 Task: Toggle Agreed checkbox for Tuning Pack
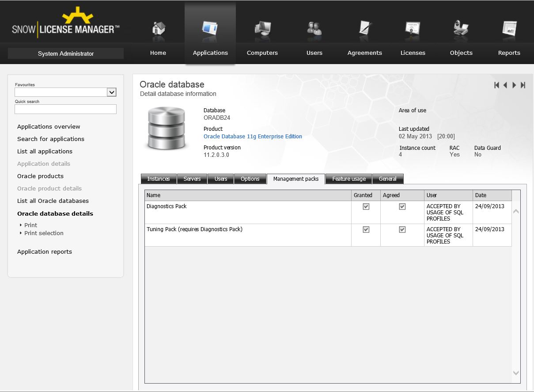pos(402,229)
